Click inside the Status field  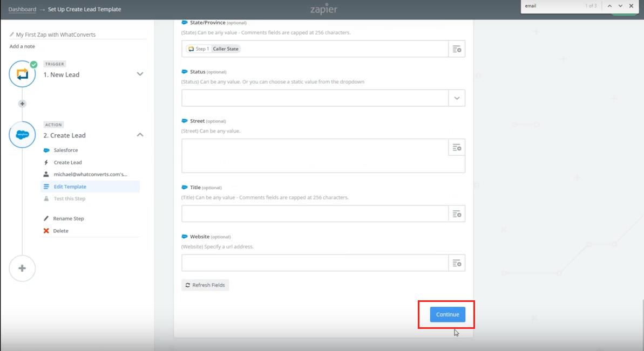tap(315, 98)
